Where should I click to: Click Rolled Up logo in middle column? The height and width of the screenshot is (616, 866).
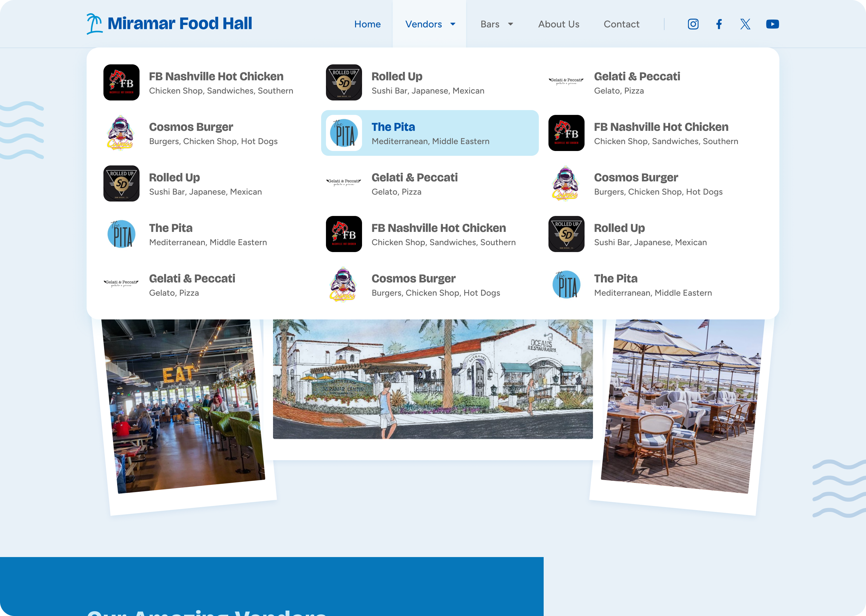pos(344,82)
